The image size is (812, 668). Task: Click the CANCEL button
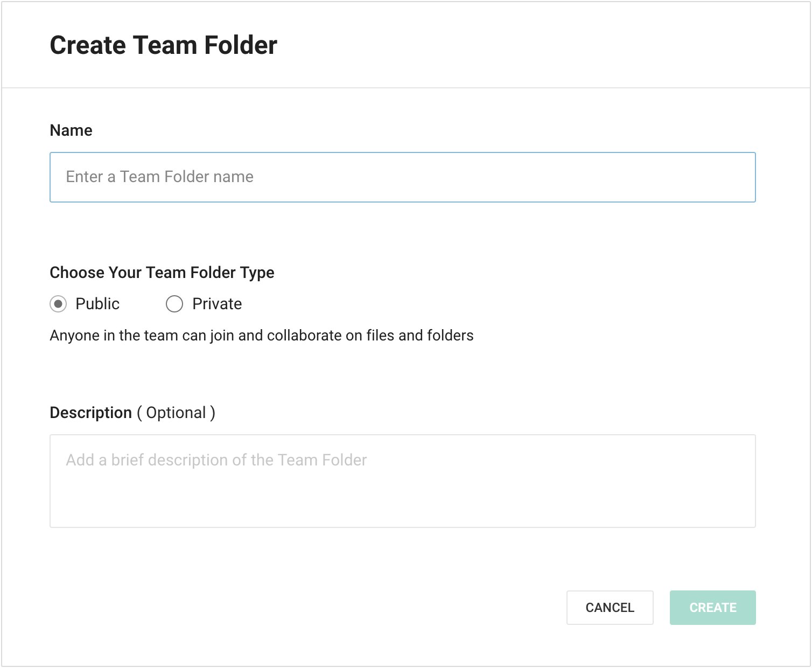610,608
